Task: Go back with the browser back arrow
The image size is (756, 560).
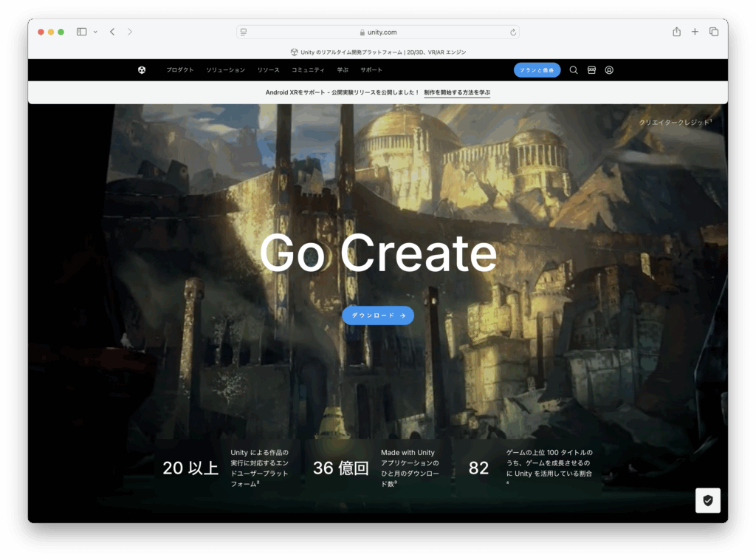Action: (112, 32)
